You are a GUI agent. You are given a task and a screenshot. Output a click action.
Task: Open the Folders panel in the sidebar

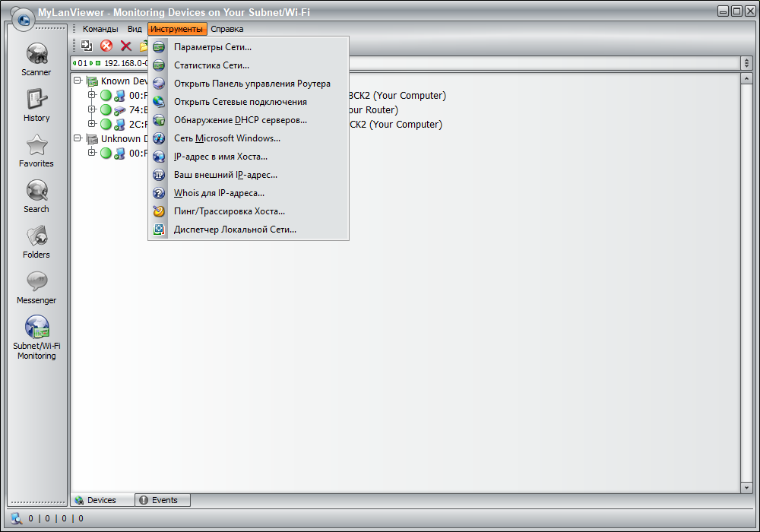pos(36,242)
